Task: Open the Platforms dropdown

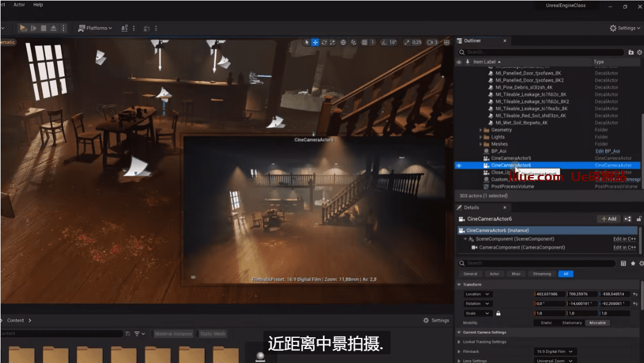Action: click(96, 28)
